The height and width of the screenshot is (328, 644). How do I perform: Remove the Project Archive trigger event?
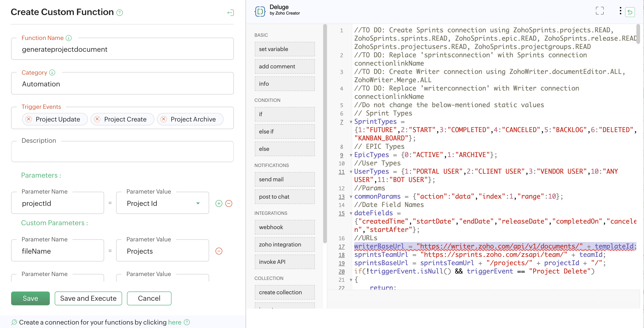[x=163, y=119]
